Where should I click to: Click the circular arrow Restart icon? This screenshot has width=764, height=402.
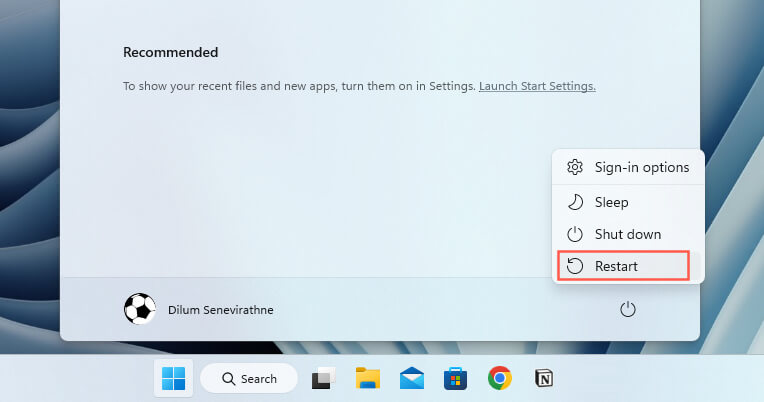pyautogui.click(x=575, y=266)
